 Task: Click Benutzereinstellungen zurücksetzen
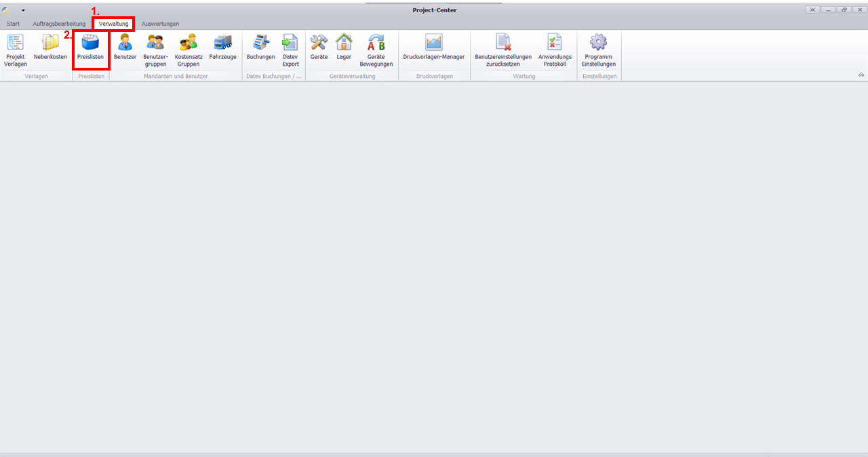503,50
